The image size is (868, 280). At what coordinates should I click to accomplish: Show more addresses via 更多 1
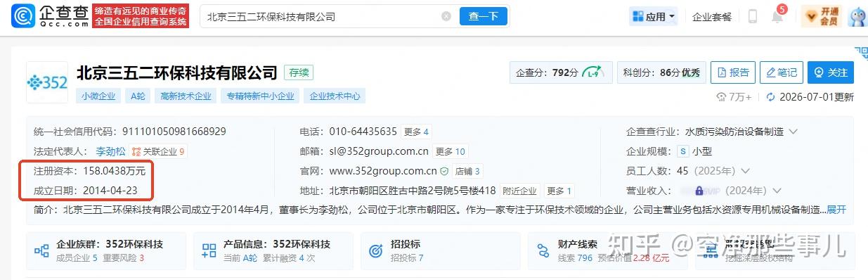coord(559,191)
